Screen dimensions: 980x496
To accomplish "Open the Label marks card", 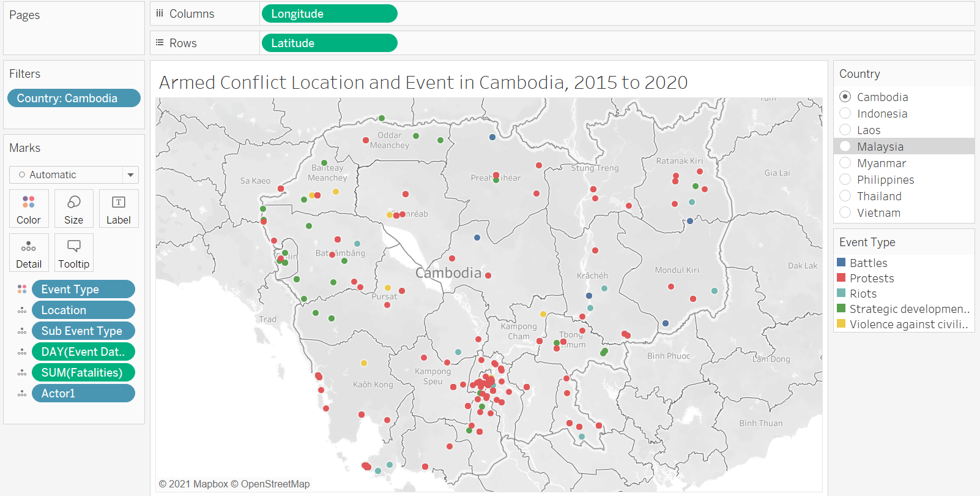I will pyautogui.click(x=119, y=208).
